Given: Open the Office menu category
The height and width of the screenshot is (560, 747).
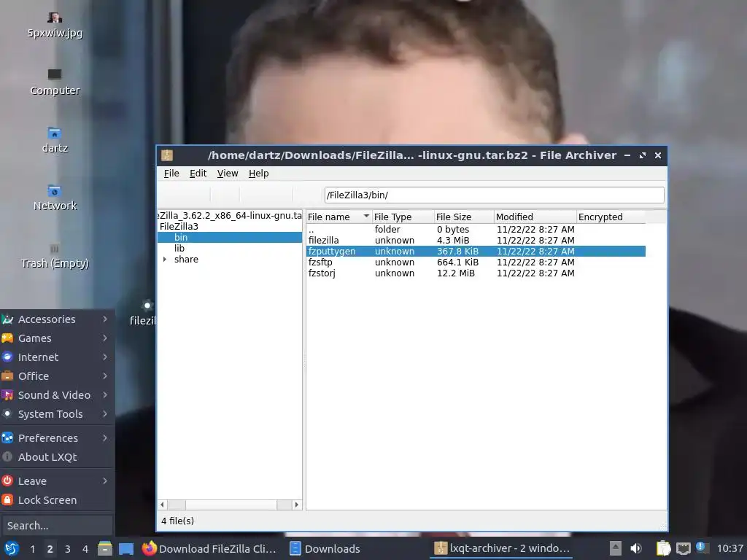Looking at the screenshot, I should pyautogui.click(x=56, y=376).
